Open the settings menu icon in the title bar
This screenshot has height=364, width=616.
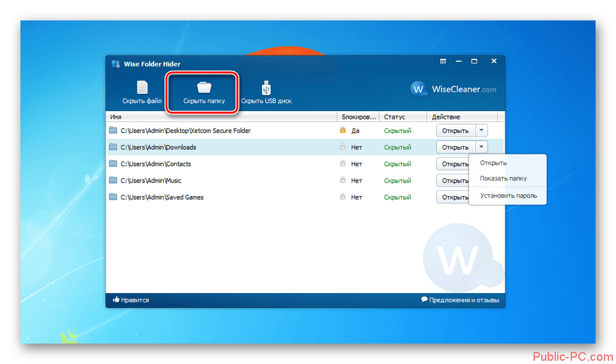(443, 61)
